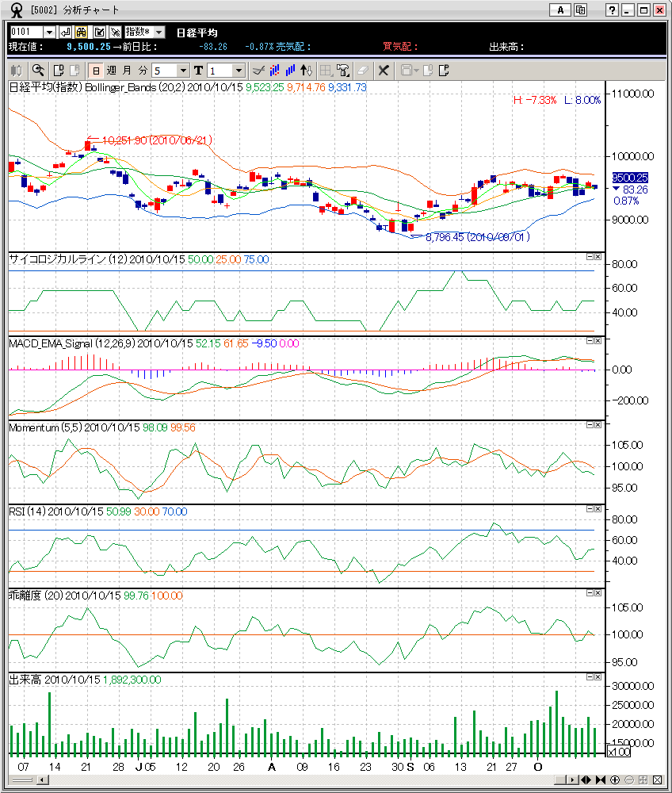Open the 指数 category dropdown
Viewport: 672px width, 793px height.
coord(158,32)
